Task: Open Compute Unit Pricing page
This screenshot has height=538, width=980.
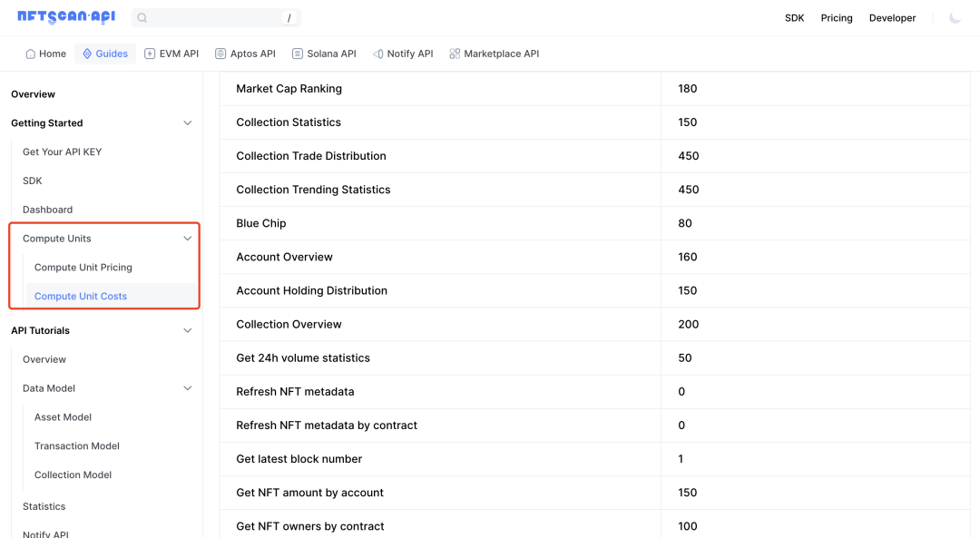Action: tap(83, 268)
